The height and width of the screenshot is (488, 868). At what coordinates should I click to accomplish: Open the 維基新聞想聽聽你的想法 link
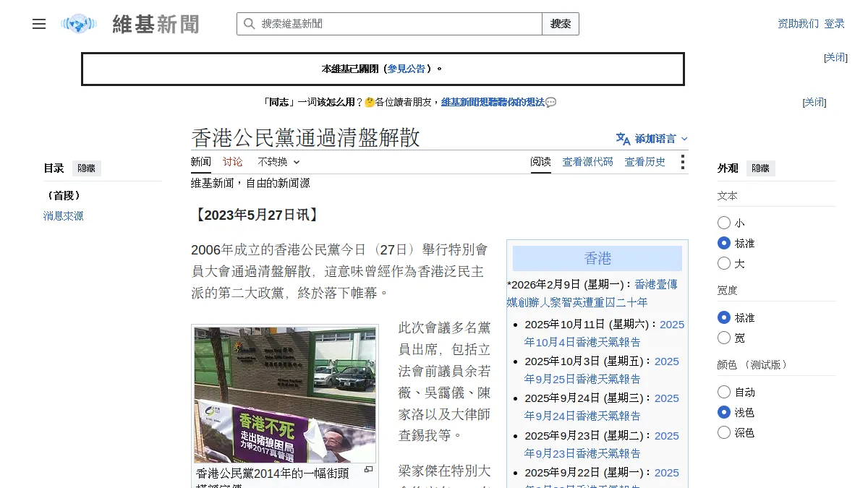pyautogui.click(x=493, y=102)
